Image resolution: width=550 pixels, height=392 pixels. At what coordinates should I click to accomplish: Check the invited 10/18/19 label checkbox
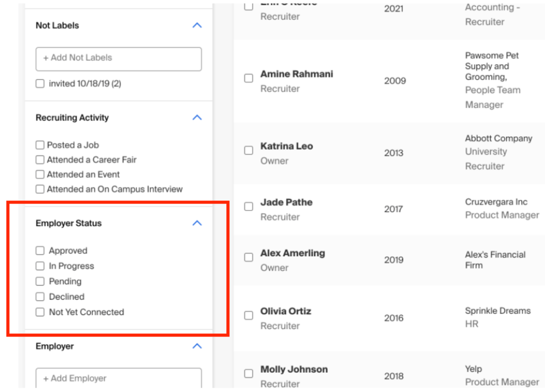[x=40, y=83]
